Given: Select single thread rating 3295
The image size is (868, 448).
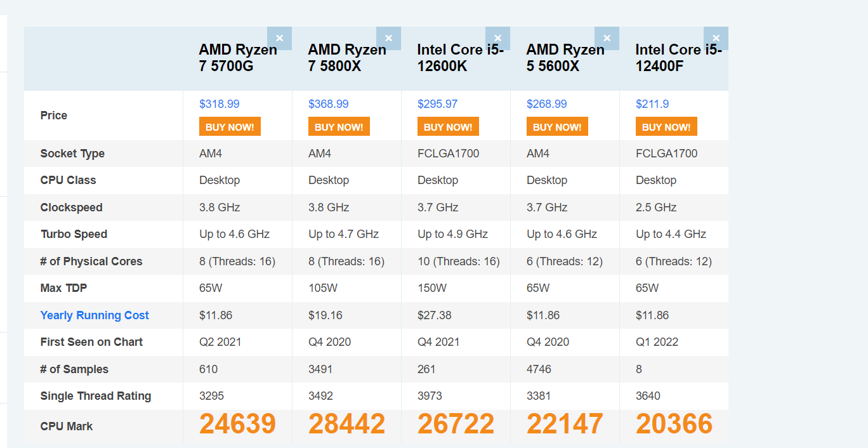Looking at the screenshot, I should [213, 396].
